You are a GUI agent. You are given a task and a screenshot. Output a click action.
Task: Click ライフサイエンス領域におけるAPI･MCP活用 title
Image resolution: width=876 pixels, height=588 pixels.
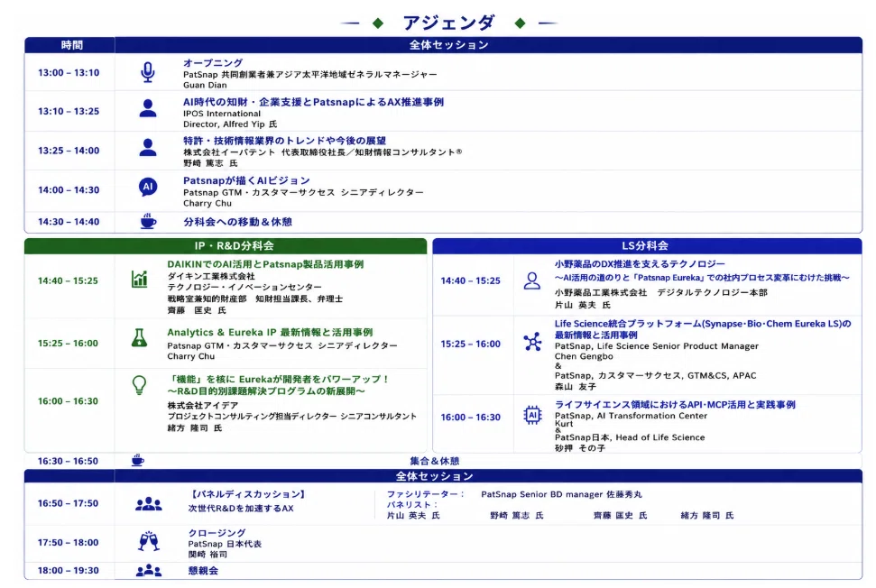click(x=675, y=404)
